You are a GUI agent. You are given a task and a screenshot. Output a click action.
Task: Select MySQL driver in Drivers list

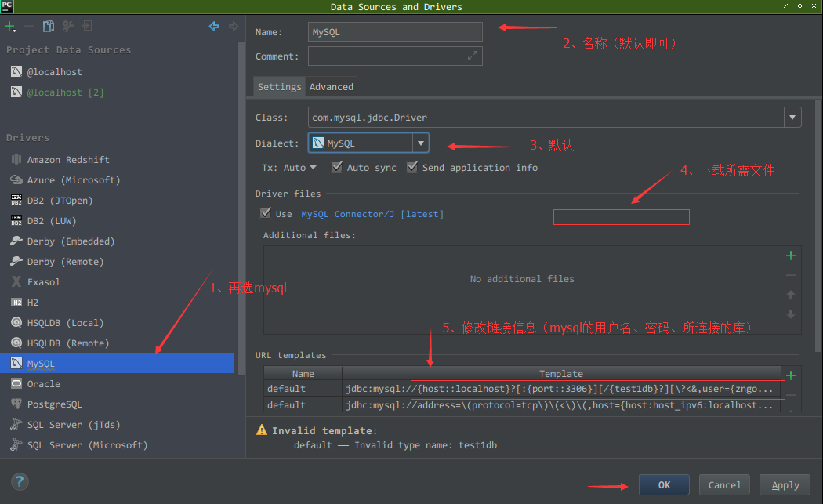tap(117, 363)
